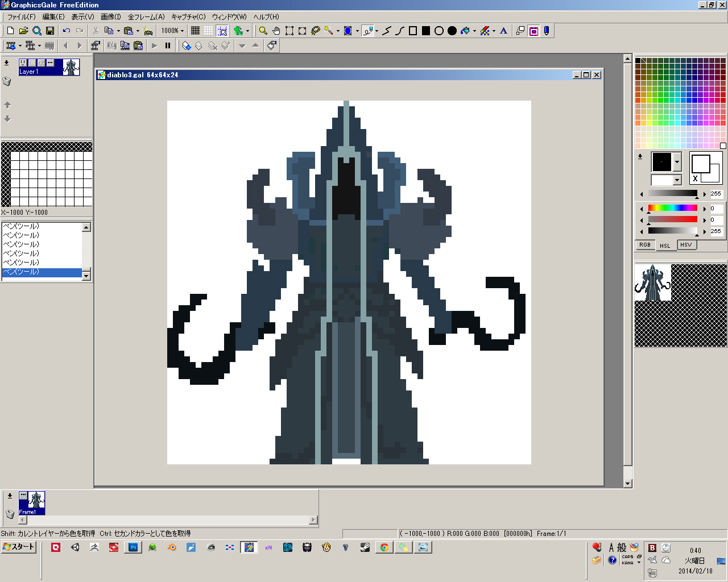Select the paint bucket flood fill tool

[x=465, y=31]
